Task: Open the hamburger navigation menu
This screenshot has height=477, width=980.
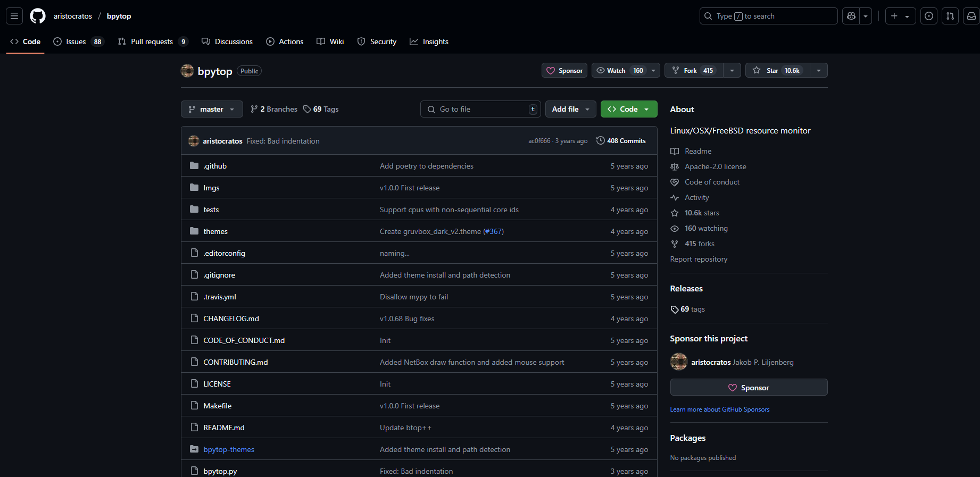Action: coord(14,16)
